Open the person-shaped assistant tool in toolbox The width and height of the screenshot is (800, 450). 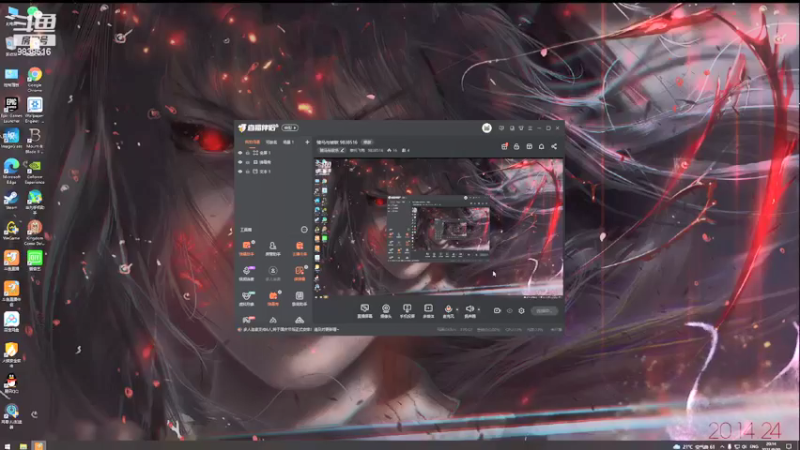point(273,248)
